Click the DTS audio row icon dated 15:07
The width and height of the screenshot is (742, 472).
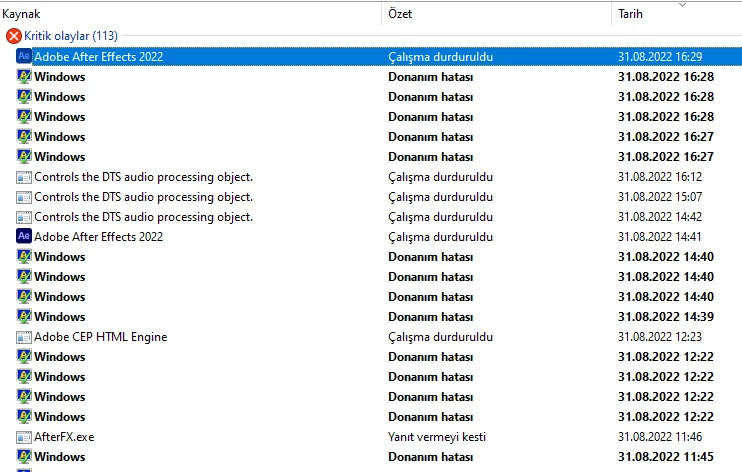tap(24, 197)
